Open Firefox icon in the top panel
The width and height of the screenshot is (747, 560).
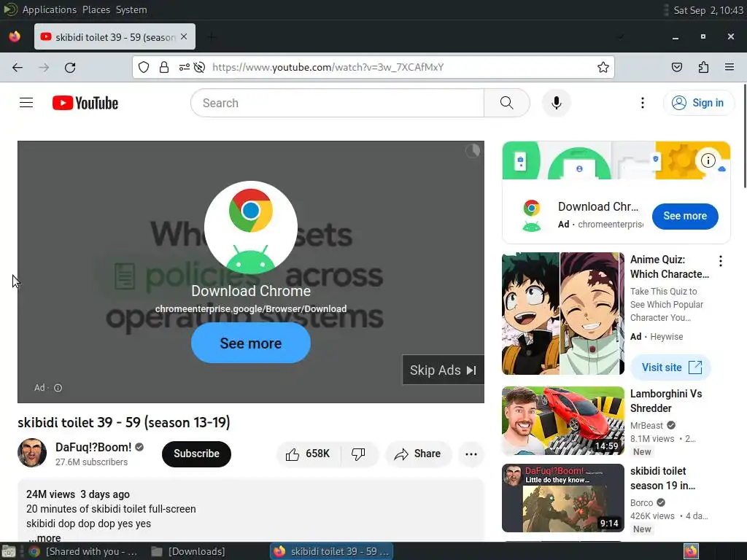click(15, 36)
